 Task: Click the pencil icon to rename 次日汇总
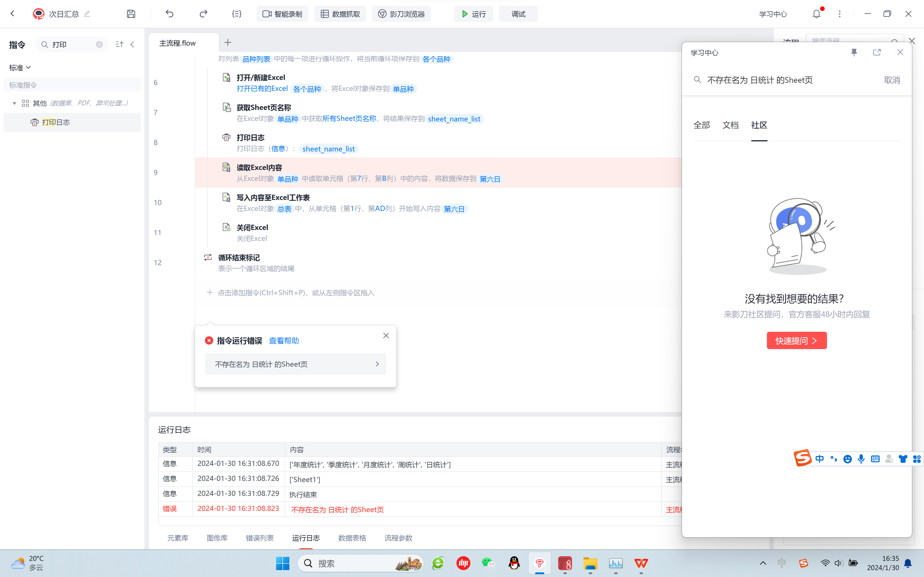pos(87,14)
